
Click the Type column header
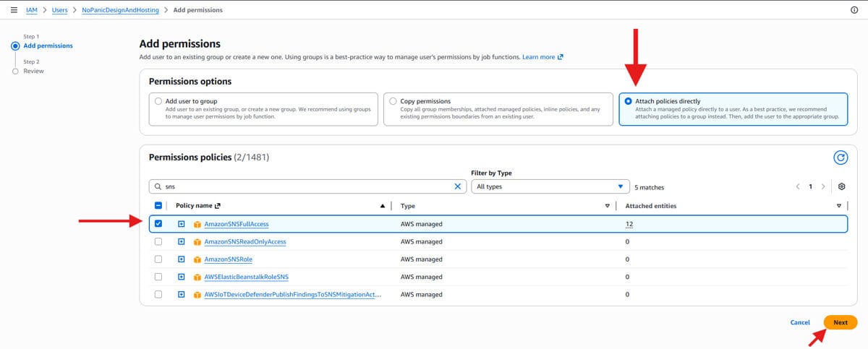pos(407,206)
